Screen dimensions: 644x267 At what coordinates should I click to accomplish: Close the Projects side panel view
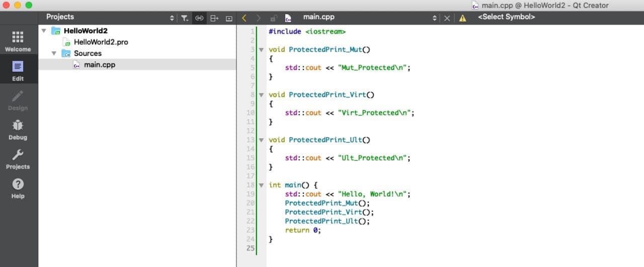pyautogui.click(x=229, y=18)
